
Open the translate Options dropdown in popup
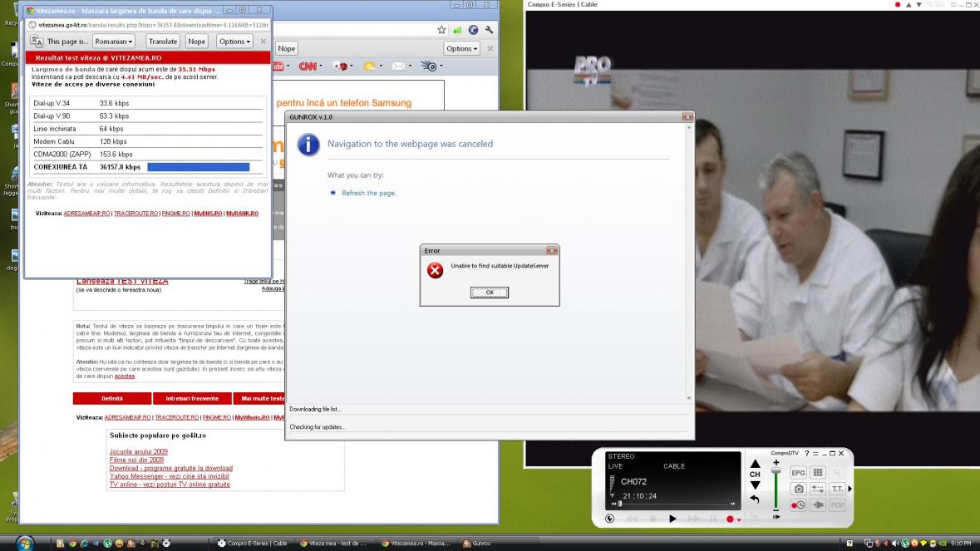(x=234, y=42)
